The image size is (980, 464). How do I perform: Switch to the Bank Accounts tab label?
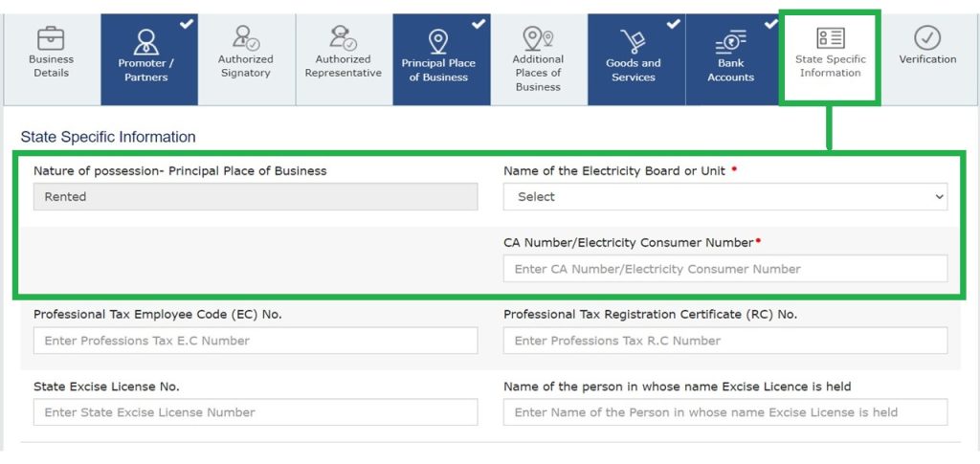click(730, 71)
